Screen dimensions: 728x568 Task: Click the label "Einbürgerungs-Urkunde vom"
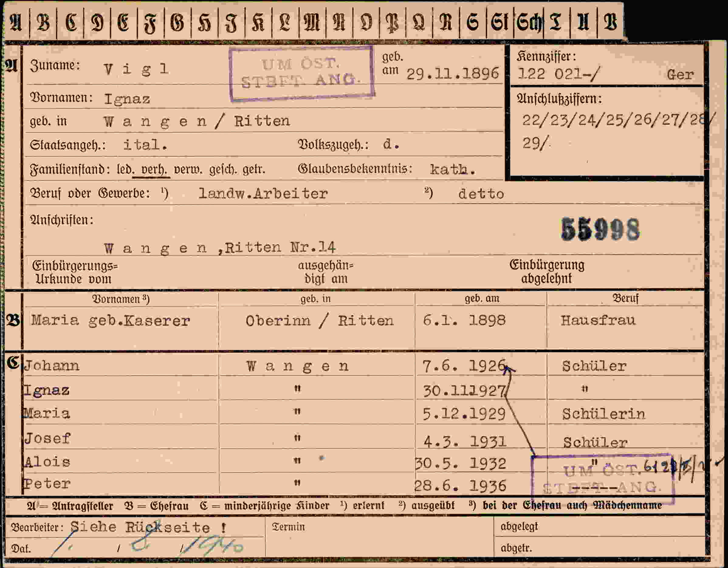tap(75, 272)
